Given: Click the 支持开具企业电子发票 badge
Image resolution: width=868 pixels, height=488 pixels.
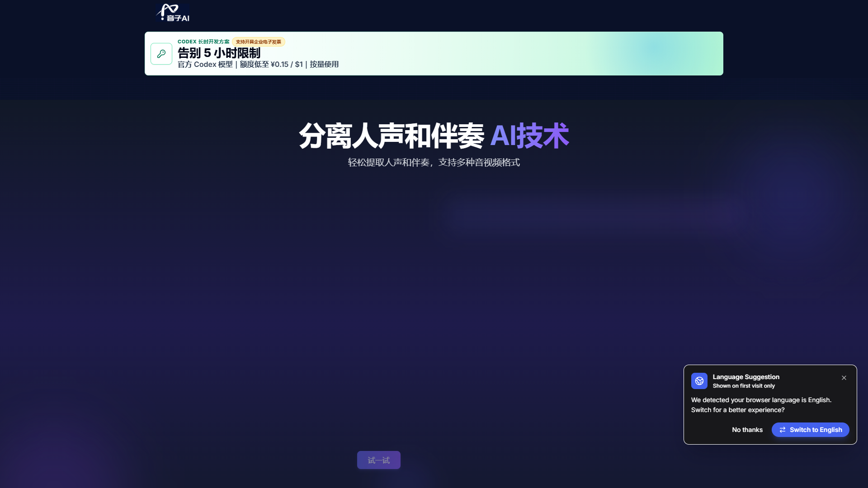Looking at the screenshot, I should [259, 42].
